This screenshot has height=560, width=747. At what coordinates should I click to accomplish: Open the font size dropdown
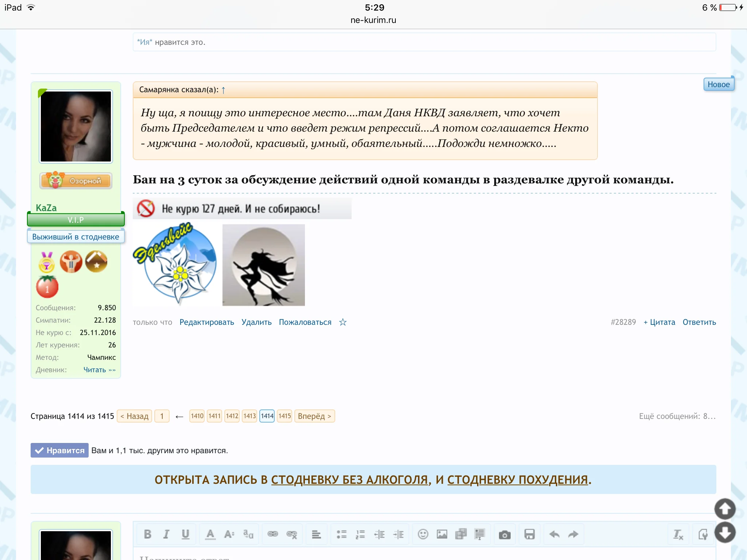[x=229, y=534]
